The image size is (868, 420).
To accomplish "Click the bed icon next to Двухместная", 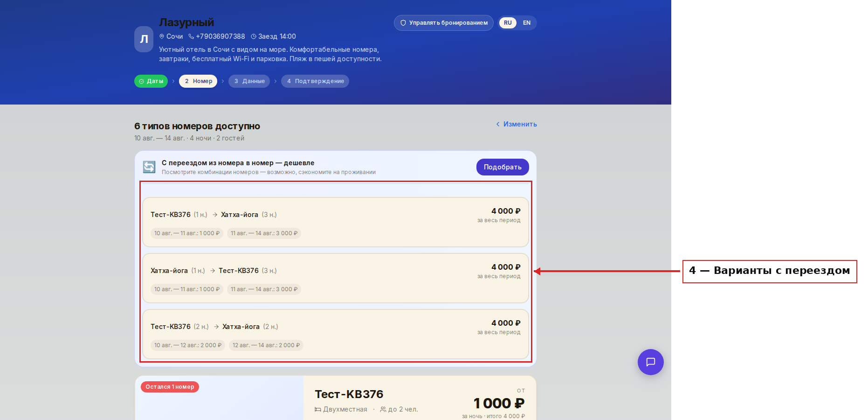I will [318, 409].
